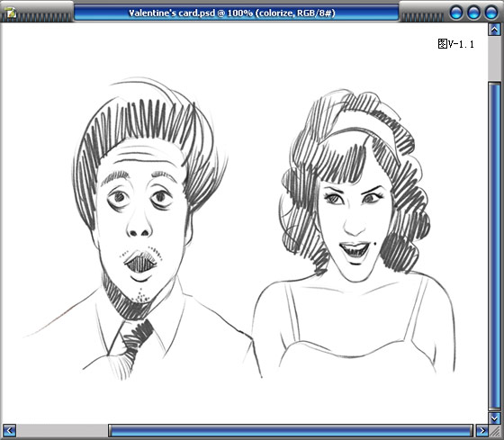Click the vertical scrollbar down arrow
This screenshot has height=440, width=504.
point(495,418)
